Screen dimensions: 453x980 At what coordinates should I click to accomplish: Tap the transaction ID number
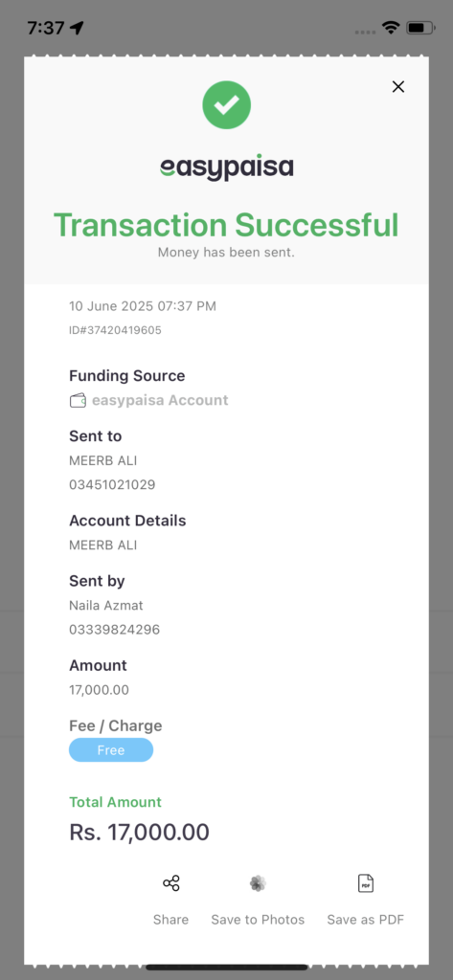pos(115,330)
